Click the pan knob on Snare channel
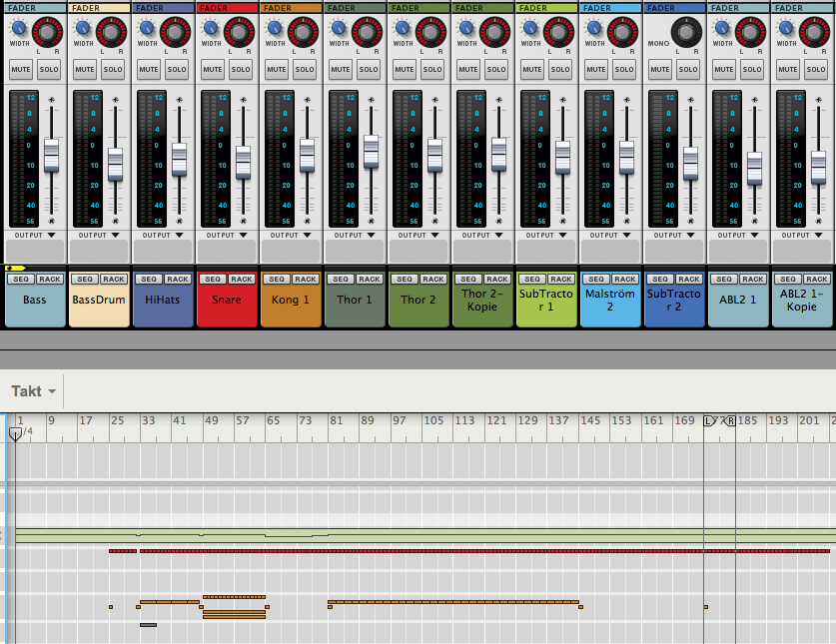This screenshot has width=836, height=644. tap(240, 33)
